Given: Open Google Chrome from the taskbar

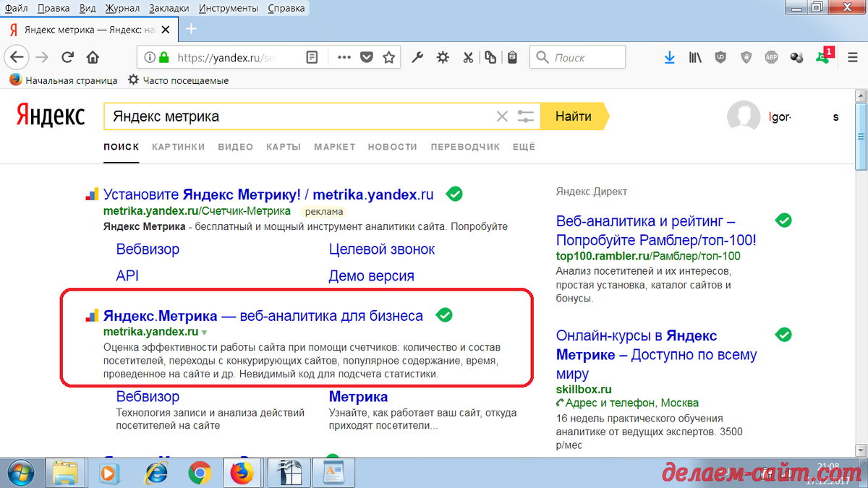Looking at the screenshot, I should click(199, 473).
